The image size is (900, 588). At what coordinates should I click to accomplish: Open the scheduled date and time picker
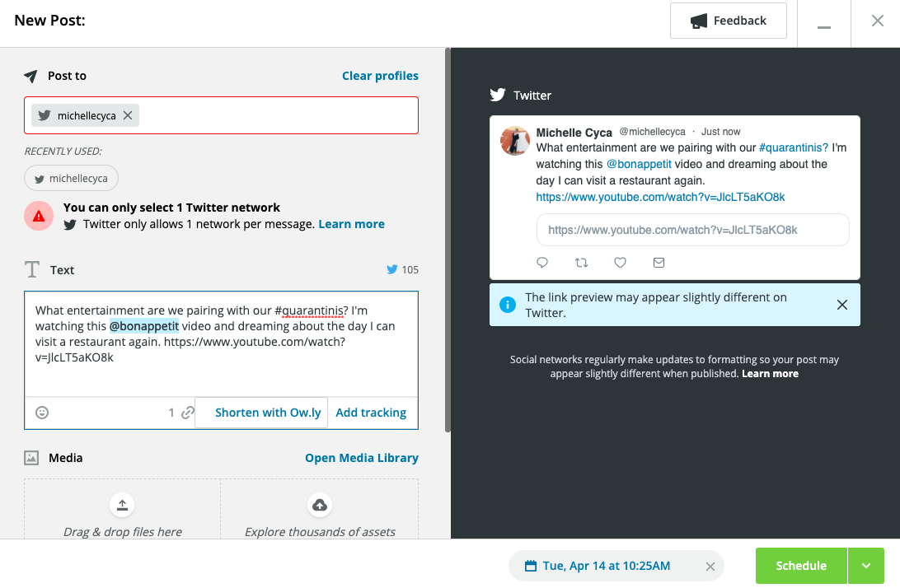click(x=606, y=567)
